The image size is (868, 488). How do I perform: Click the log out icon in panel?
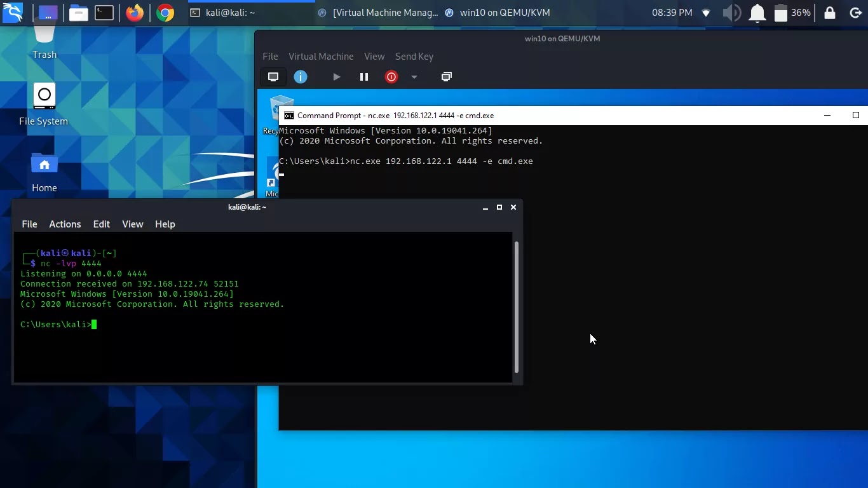tap(855, 13)
